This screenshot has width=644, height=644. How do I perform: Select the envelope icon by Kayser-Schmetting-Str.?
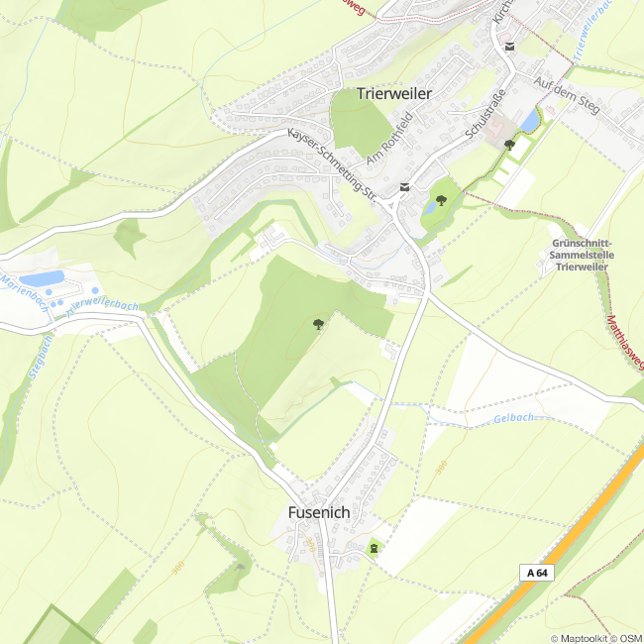(404, 187)
